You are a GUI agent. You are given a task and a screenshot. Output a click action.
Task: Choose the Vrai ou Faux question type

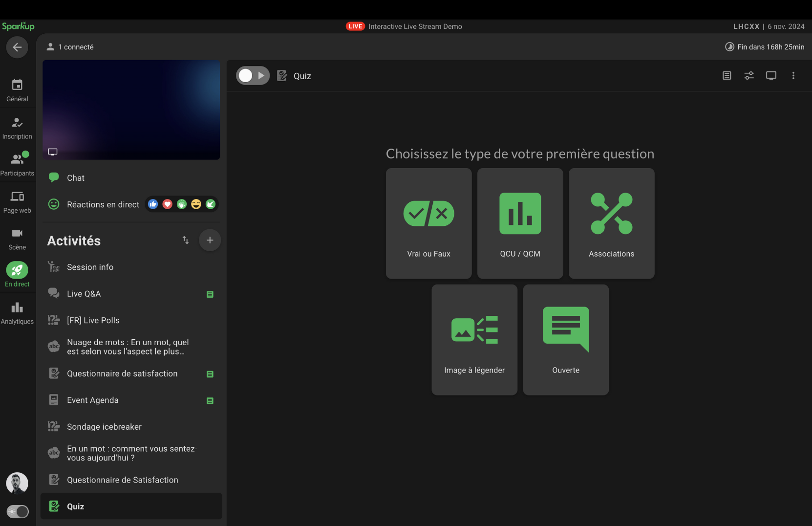click(428, 223)
